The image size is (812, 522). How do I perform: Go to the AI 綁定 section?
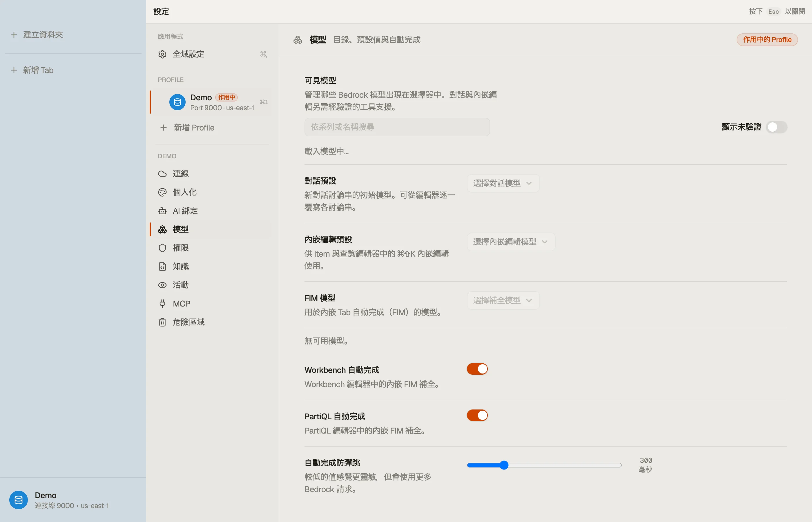coord(211,211)
